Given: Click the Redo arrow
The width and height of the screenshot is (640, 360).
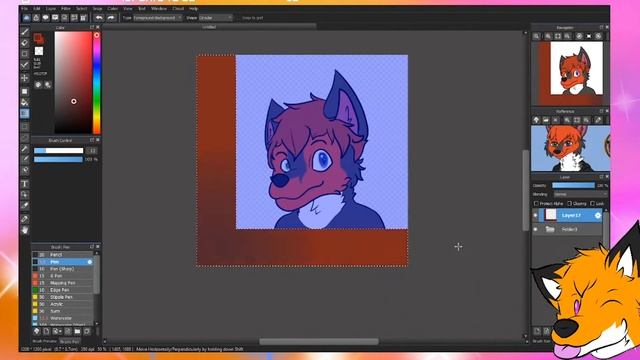Looking at the screenshot, I should pyautogui.click(x=111, y=18).
